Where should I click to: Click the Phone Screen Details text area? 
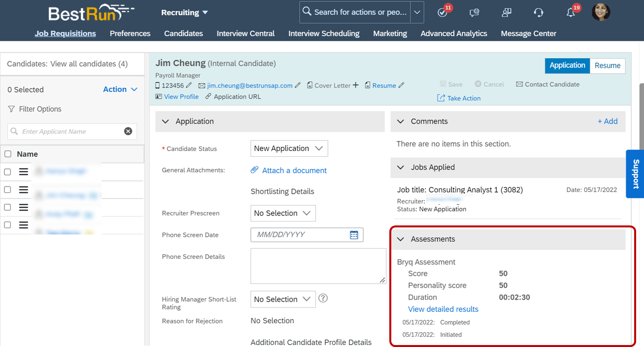(318, 266)
